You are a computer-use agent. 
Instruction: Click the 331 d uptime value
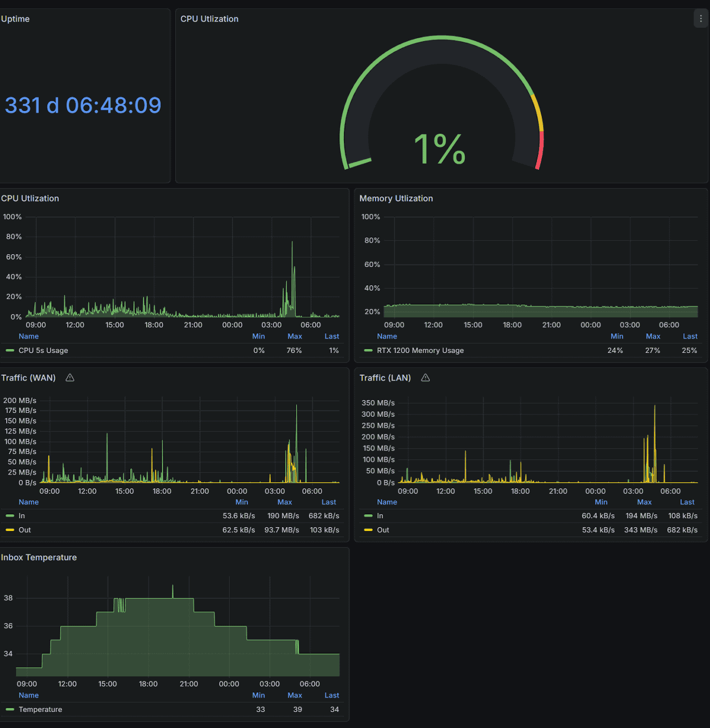(83, 105)
